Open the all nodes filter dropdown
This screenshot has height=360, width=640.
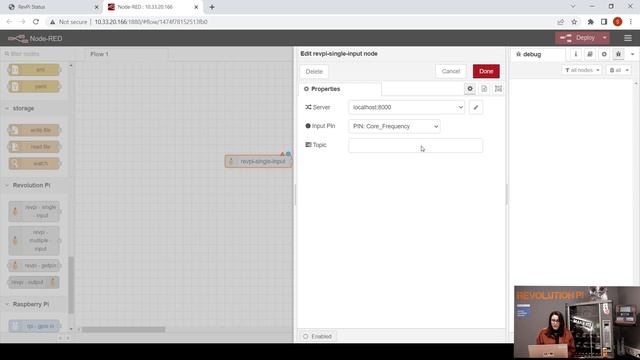[x=582, y=70]
